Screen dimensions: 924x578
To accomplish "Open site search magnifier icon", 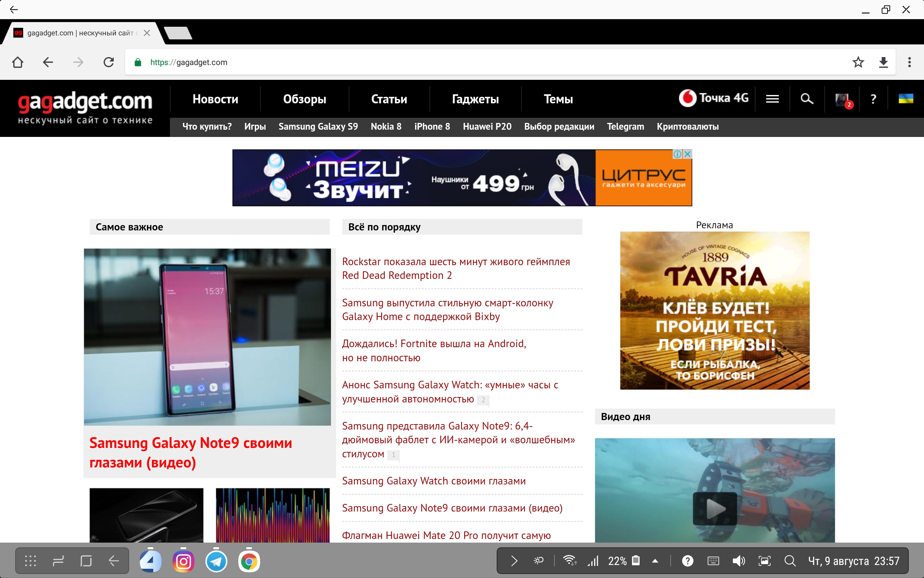I will (807, 99).
